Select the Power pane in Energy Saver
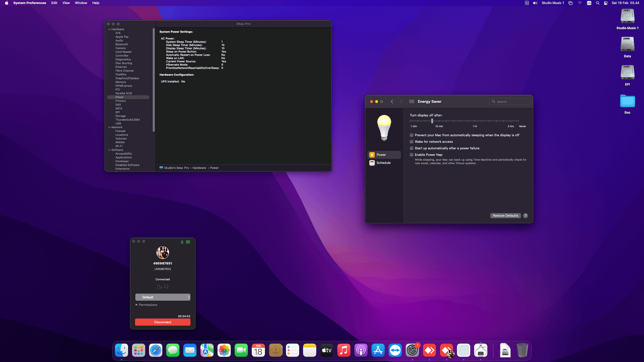The width and height of the screenshot is (644, 362). (x=384, y=155)
